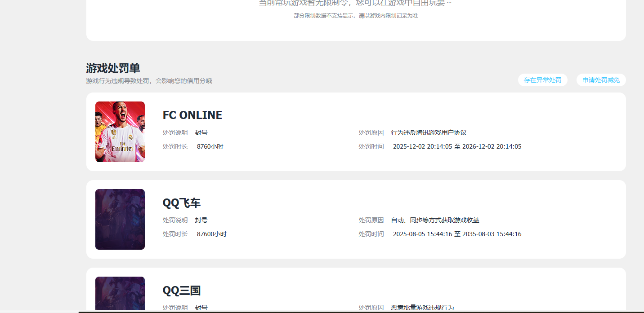Image resolution: width=644 pixels, height=313 pixels.
Task: Select the FC ONLINE title text
Action: pyautogui.click(x=192, y=115)
